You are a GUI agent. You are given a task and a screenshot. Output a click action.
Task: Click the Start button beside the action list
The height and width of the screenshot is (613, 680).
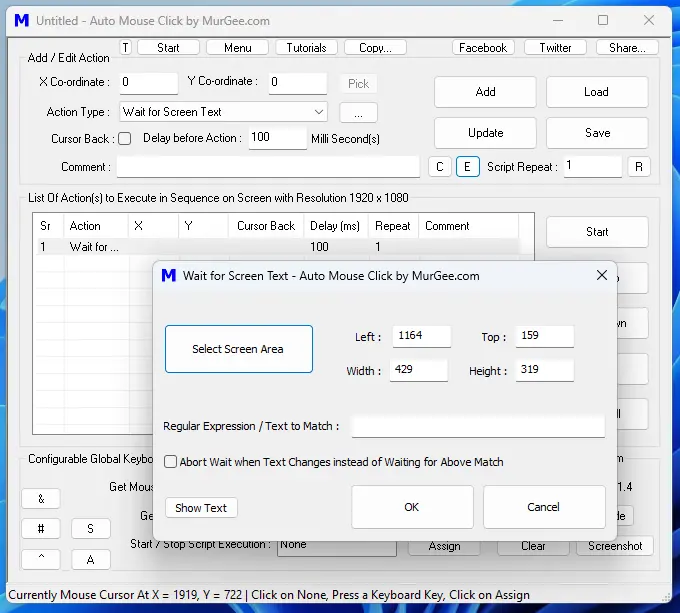tap(597, 232)
